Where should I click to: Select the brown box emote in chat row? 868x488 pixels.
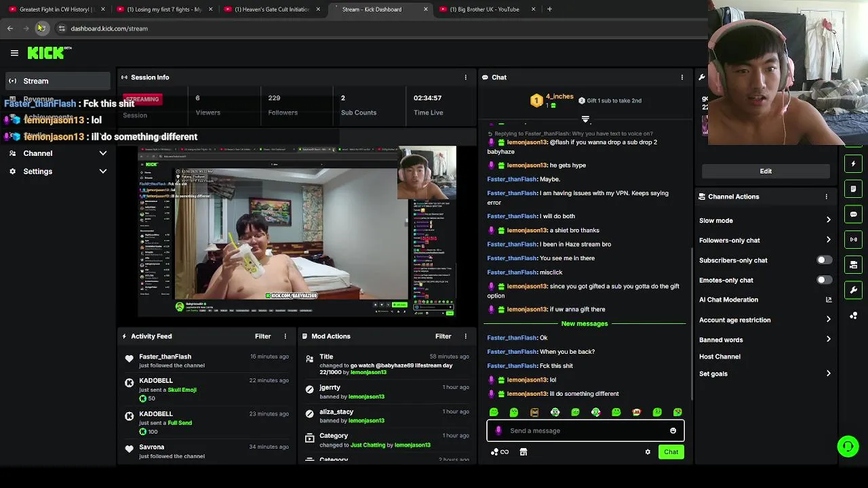(534, 412)
